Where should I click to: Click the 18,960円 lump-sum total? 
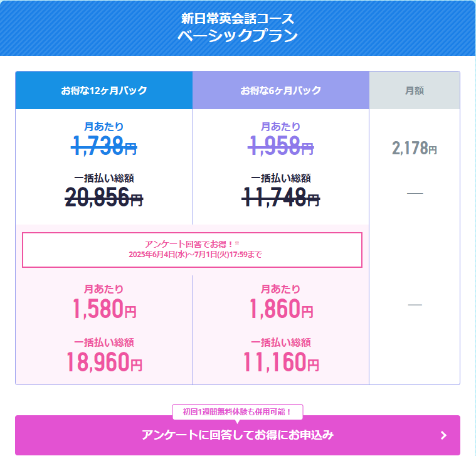coord(104,361)
